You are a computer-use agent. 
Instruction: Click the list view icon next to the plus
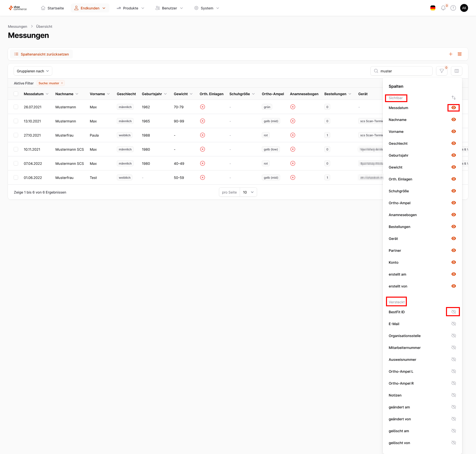(x=460, y=54)
